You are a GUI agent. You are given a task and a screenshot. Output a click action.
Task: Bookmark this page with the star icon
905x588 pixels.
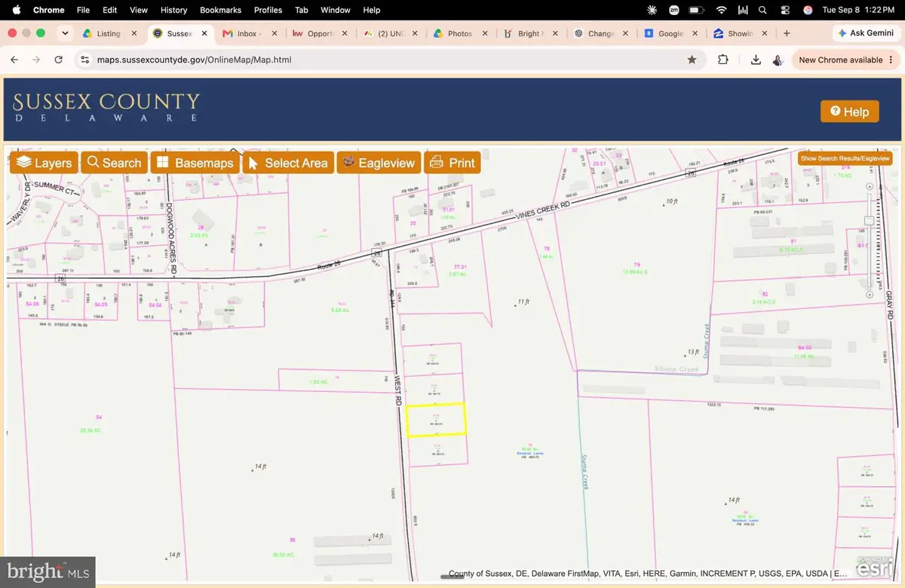pos(692,60)
